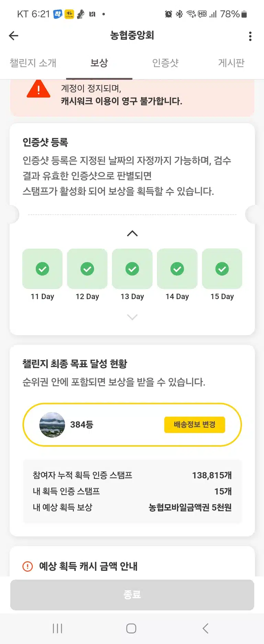
Task: Tap the red warning triangle icon
Action: point(38,89)
